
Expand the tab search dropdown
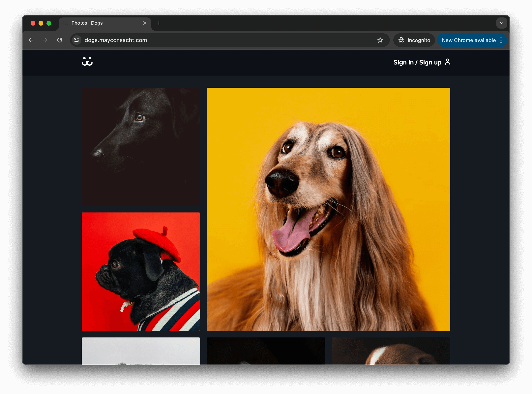pyautogui.click(x=501, y=23)
